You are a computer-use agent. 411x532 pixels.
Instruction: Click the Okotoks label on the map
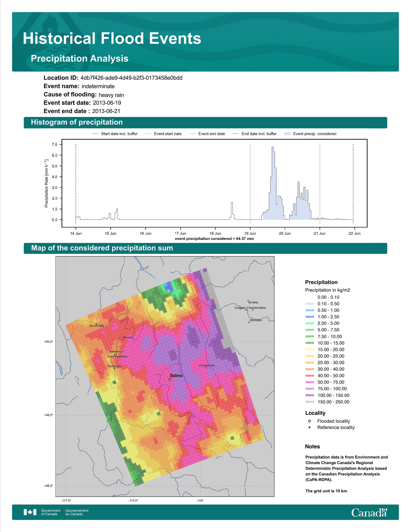tap(256, 320)
